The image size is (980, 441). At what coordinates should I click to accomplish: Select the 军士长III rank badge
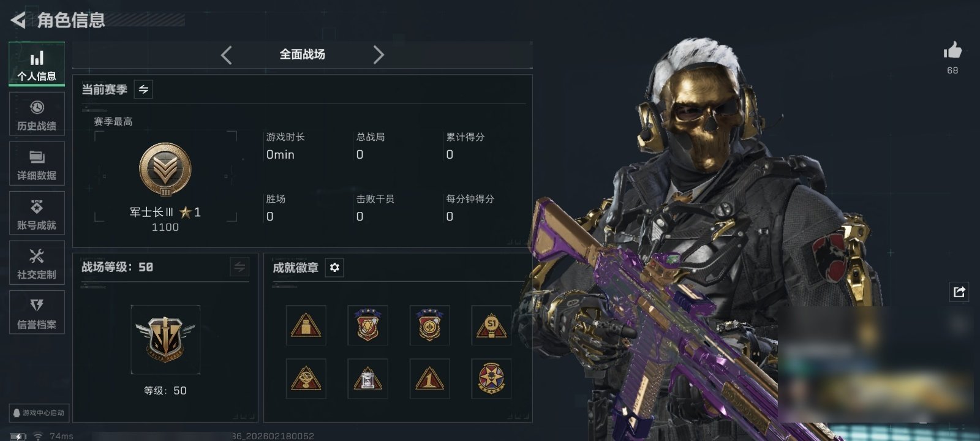[x=165, y=170]
